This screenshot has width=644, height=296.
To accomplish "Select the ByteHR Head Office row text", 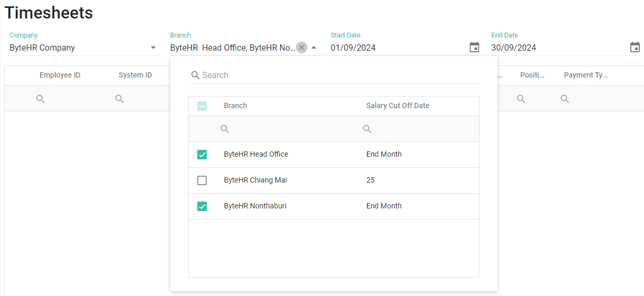I will (x=256, y=154).
